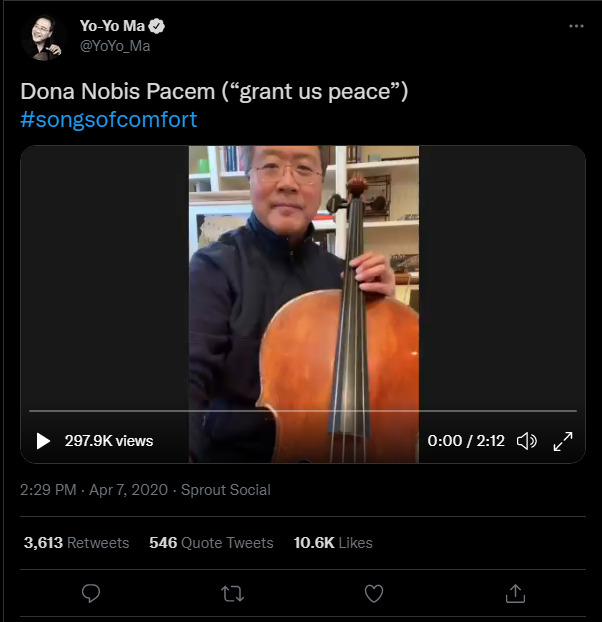Viewport: 602px width, 622px height.
Task: Click the video frame showing the cello
Action: [303, 280]
